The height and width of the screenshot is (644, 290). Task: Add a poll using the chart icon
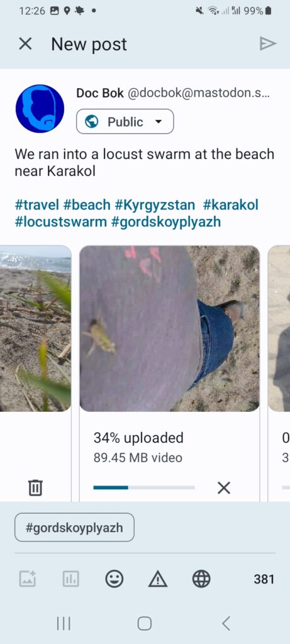click(70, 579)
